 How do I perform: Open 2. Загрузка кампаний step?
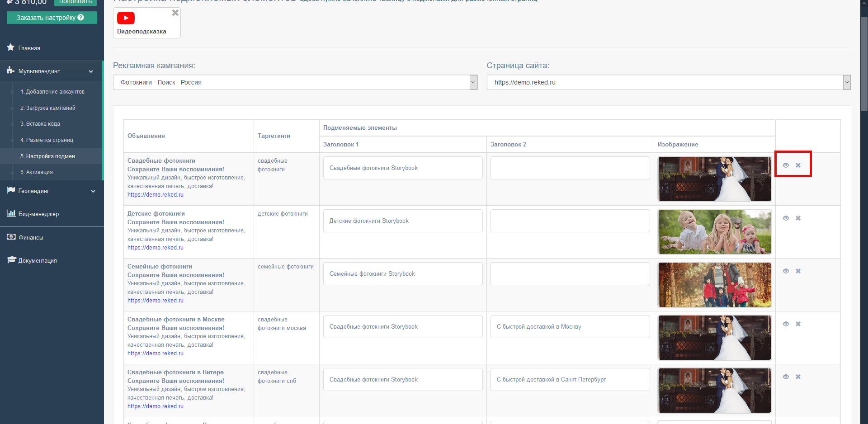tap(48, 108)
